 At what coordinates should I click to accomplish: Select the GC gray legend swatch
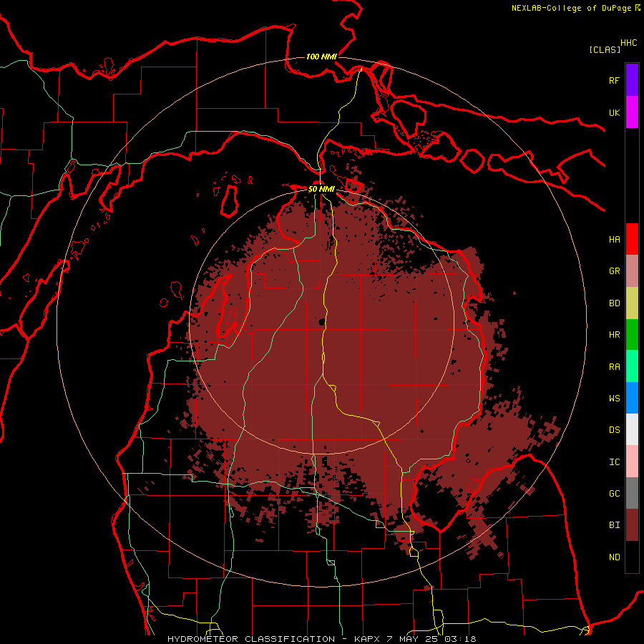point(632,493)
